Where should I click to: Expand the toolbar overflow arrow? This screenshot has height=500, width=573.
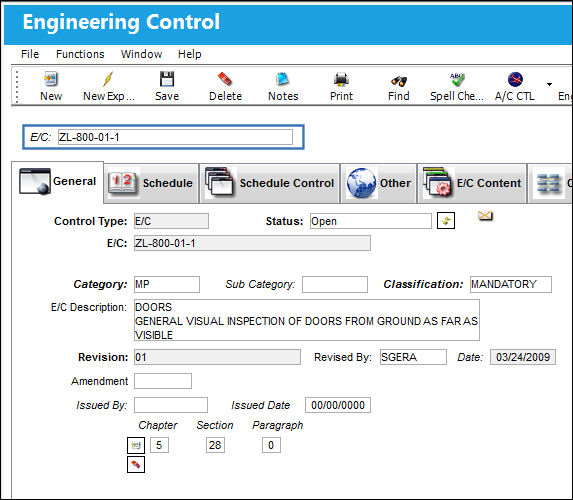549,84
